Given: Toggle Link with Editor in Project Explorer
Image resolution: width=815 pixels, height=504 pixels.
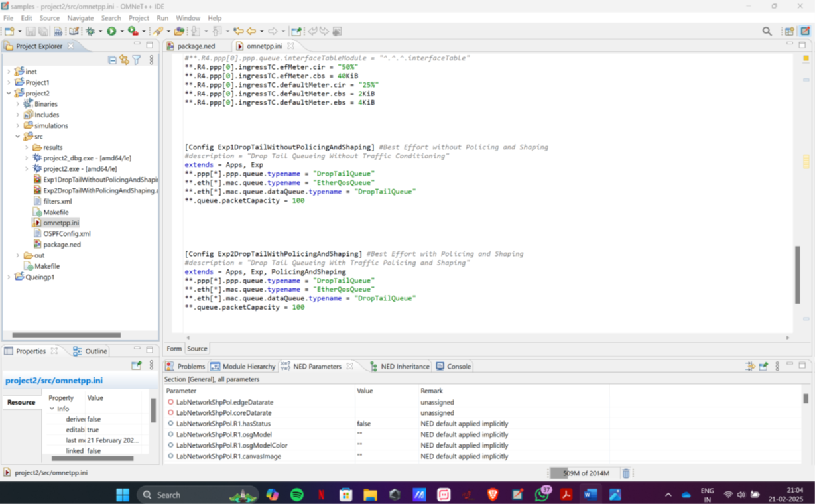Looking at the screenshot, I should 124,60.
